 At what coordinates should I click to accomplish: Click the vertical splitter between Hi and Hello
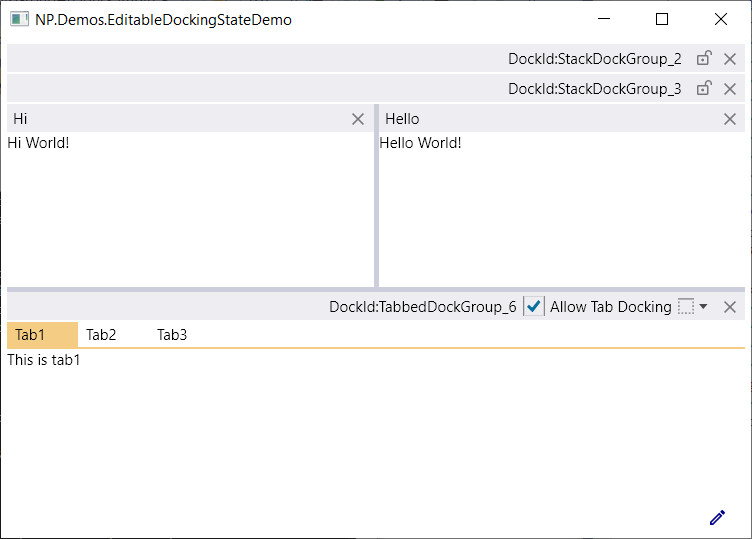click(376, 196)
